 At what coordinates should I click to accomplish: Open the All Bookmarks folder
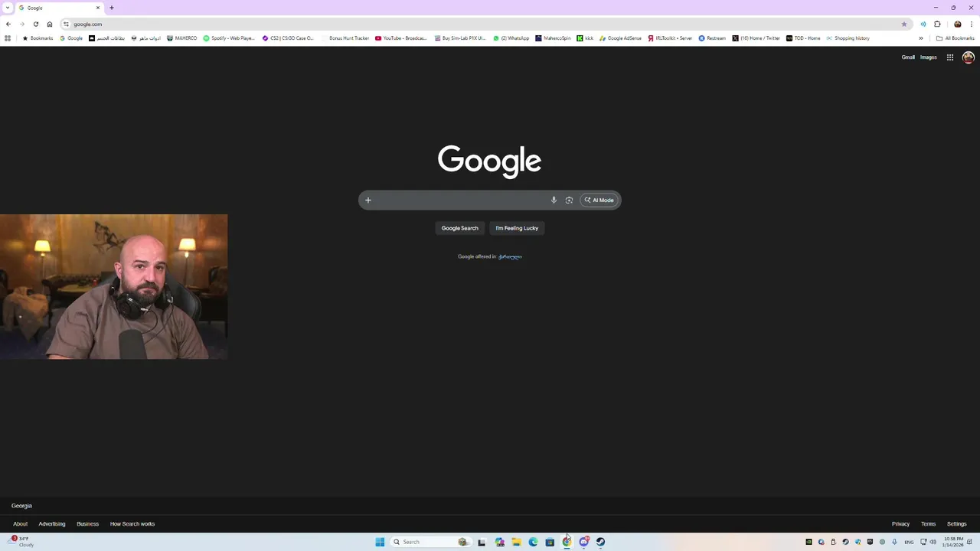coord(955,38)
